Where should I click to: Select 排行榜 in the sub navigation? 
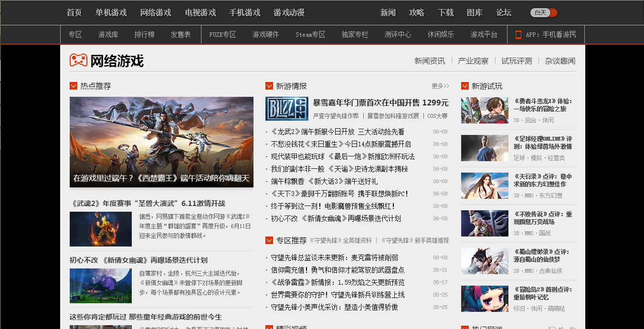145,34
